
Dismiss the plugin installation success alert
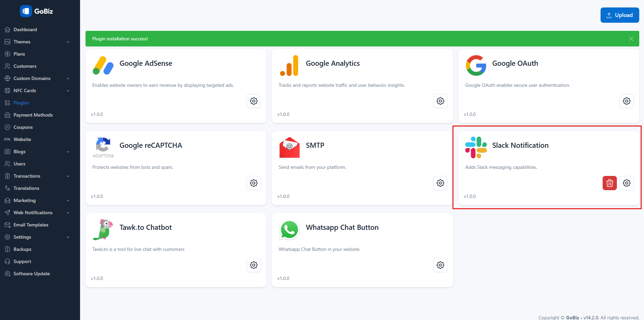pos(631,39)
